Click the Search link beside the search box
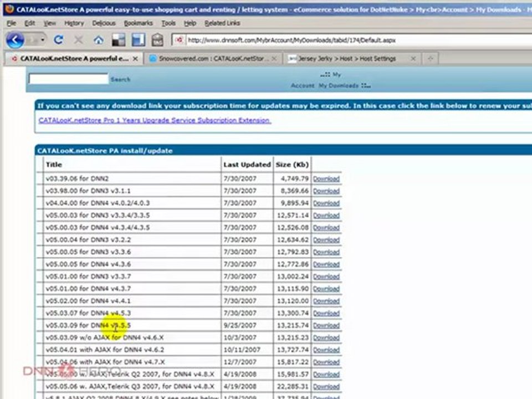This screenshot has height=399, width=532. tap(120, 79)
